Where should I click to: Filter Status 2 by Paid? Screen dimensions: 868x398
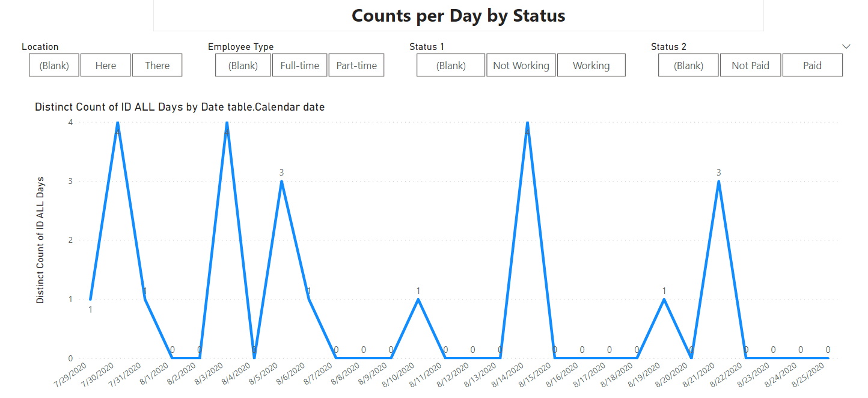(812, 66)
